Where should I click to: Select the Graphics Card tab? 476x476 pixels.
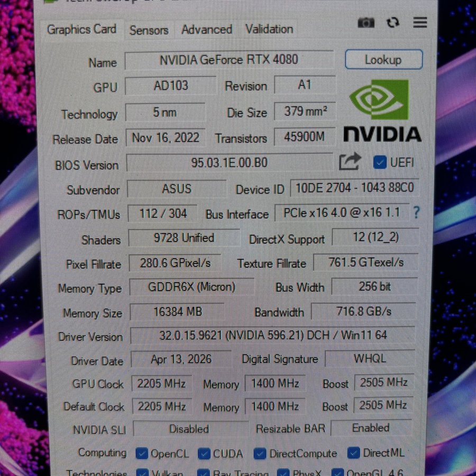click(x=82, y=29)
